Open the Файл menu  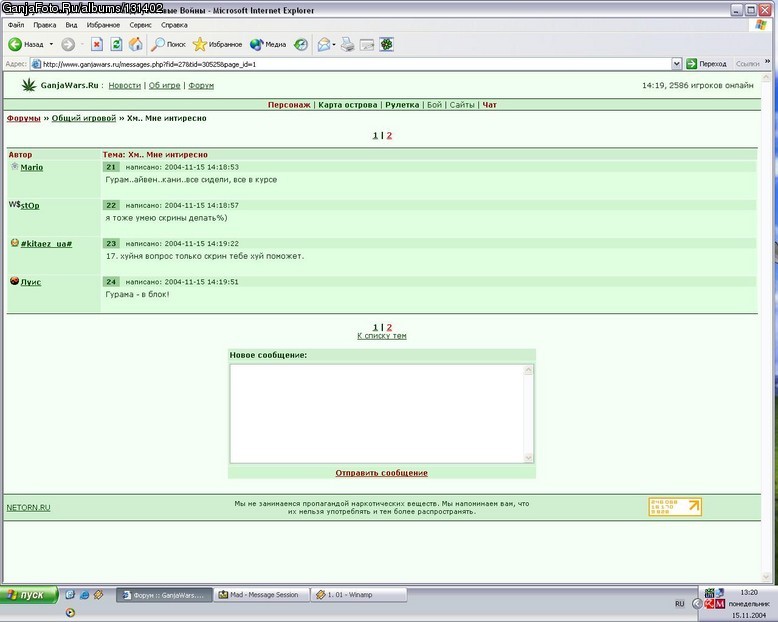(x=16, y=25)
